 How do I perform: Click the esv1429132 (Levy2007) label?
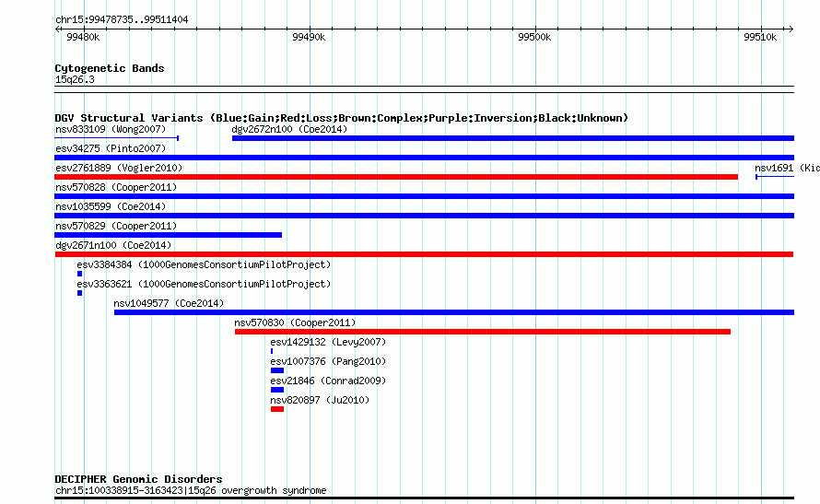tap(328, 342)
